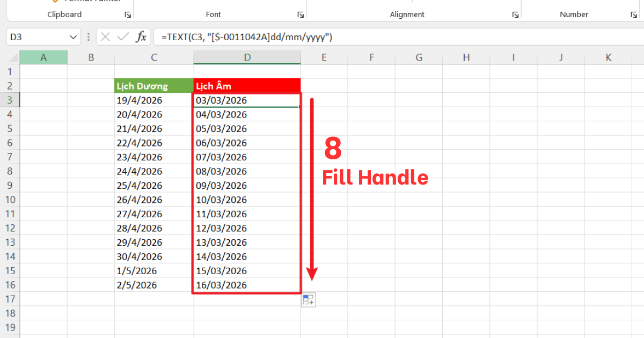This screenshot has height=338, width=644.
Task: Open the Clipboard dialog launcher
Action: coord(128,15)
